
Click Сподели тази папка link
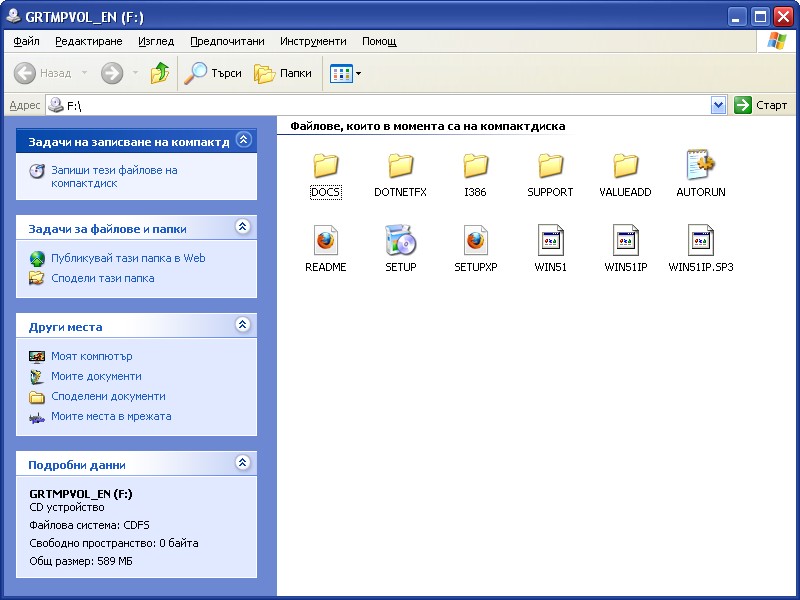(103, 278)
